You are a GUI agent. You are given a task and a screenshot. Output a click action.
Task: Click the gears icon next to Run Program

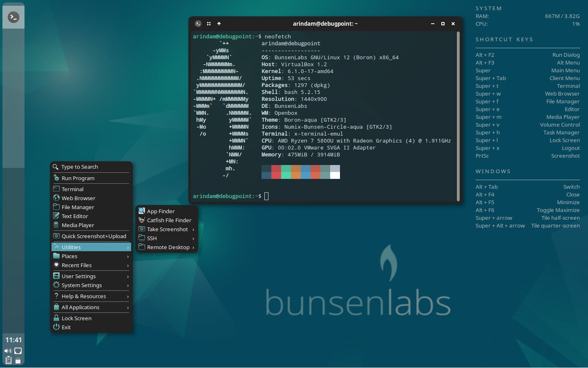[56, 178]
